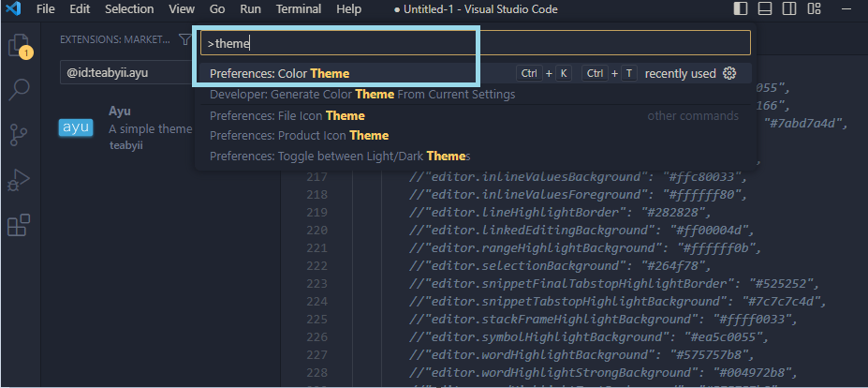Open the Selection menu

(129, 8)
